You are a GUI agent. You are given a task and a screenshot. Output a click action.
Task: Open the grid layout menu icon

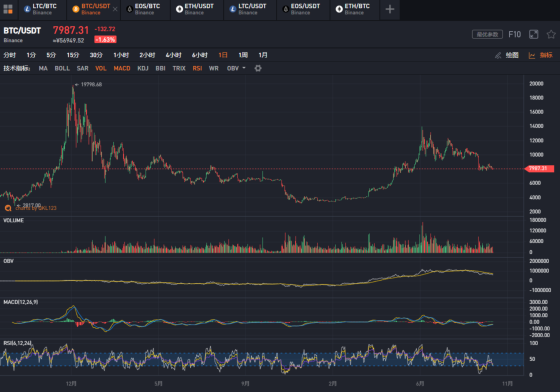click(8, 9)
